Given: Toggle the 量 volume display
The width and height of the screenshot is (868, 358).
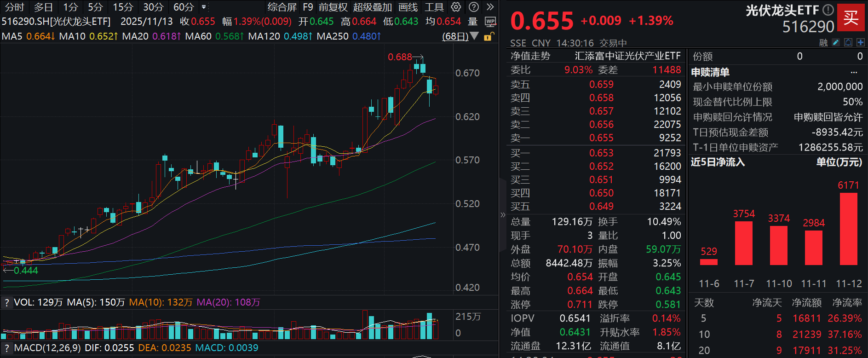Looking at the screenshot, I should [x=472, y=22].
